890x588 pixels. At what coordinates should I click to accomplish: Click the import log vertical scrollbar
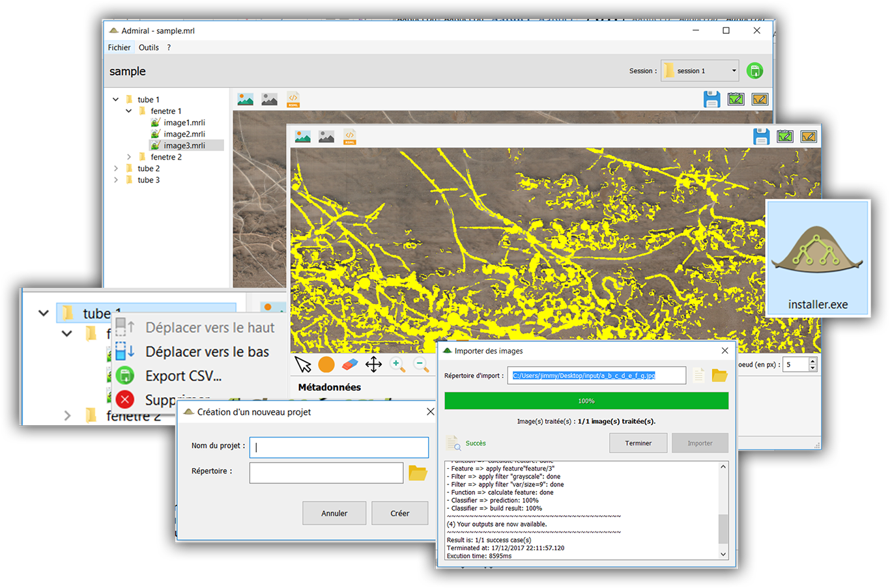tap(723, 511)
